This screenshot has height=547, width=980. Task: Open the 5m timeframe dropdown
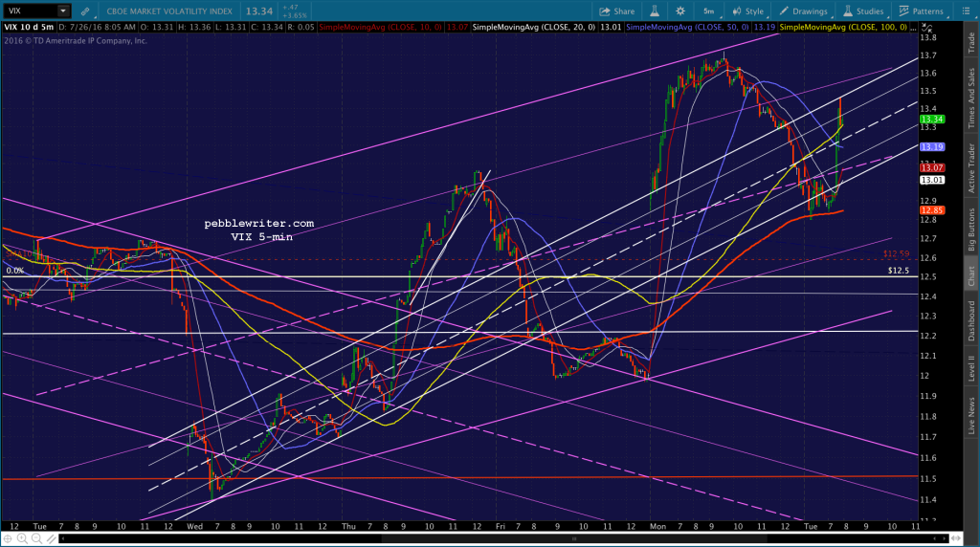[709, 11]
